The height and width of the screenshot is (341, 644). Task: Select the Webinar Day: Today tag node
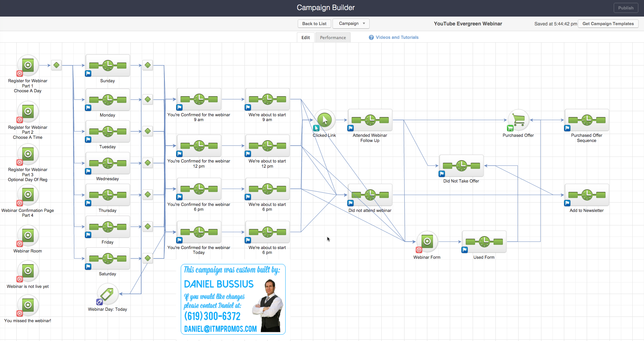tap(108, 294)
